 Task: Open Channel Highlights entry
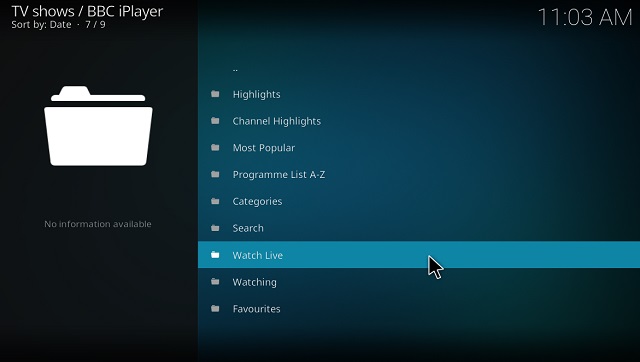(419, 121)
